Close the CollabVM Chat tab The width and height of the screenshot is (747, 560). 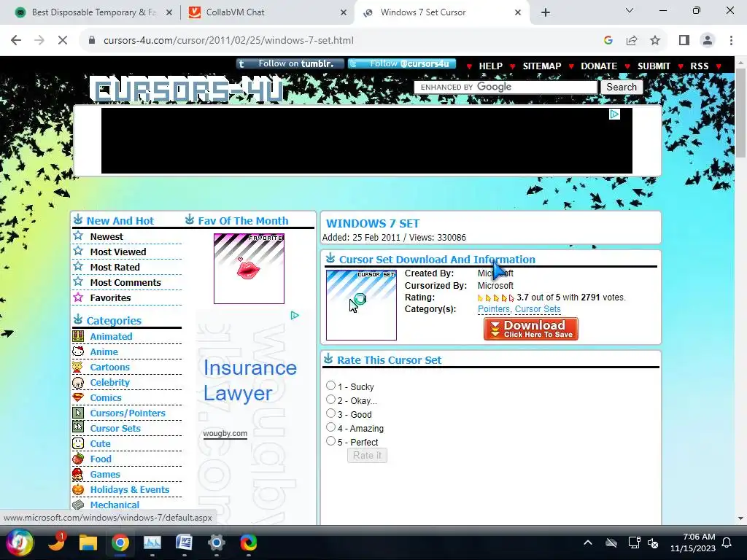344,12
